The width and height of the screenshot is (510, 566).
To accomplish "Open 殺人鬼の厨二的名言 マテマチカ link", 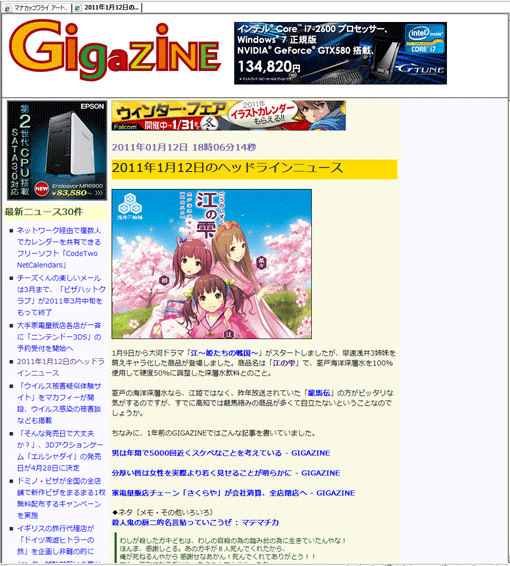I will [195, 522].
